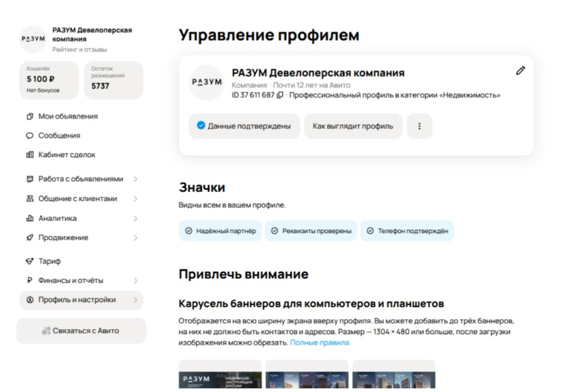Click the Продвижение rocket icon
The height and width of the screenshot is (392, 565).
(x=30, y=237)
